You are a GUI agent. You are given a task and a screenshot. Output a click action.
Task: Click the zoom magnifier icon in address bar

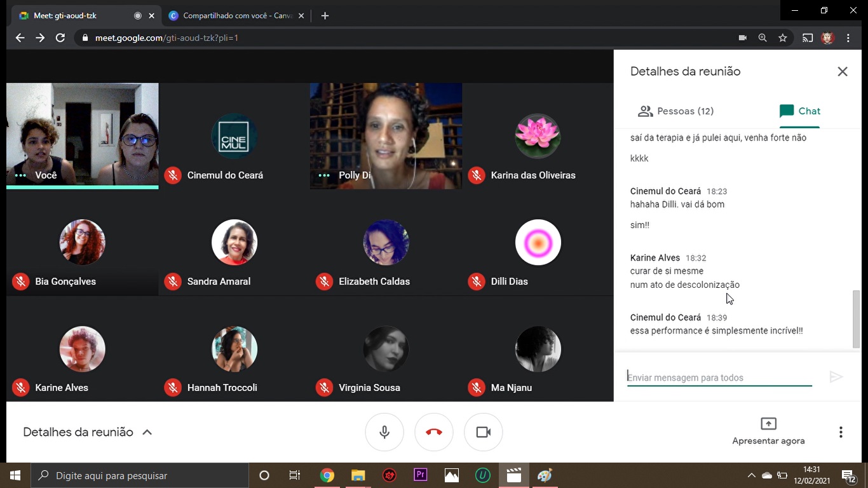point(763,38)
